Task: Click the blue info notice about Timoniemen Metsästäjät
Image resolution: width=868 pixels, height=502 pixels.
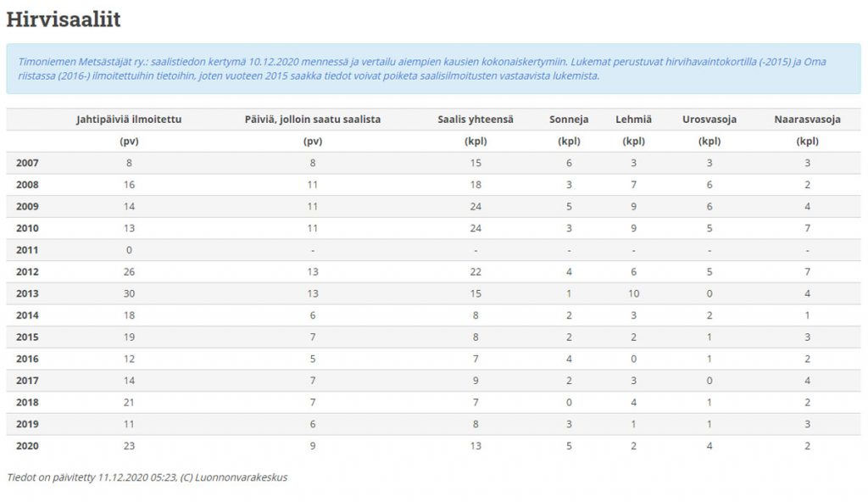Action: pyautogui.click(x=432, y=69)
